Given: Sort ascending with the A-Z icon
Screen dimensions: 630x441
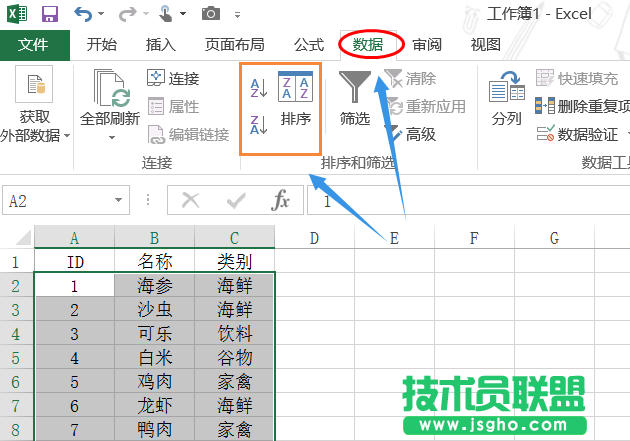Looking at the screenshot, I should click(x=258, y=88).
